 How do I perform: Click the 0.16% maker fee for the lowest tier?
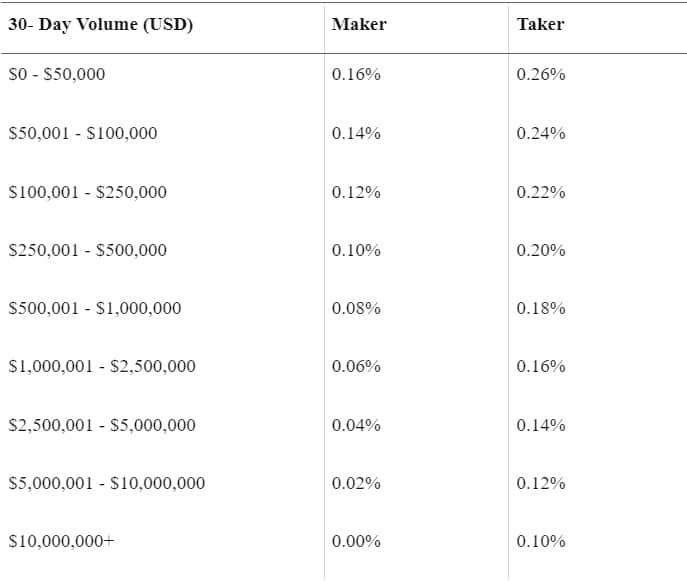[x=356, y=74]
